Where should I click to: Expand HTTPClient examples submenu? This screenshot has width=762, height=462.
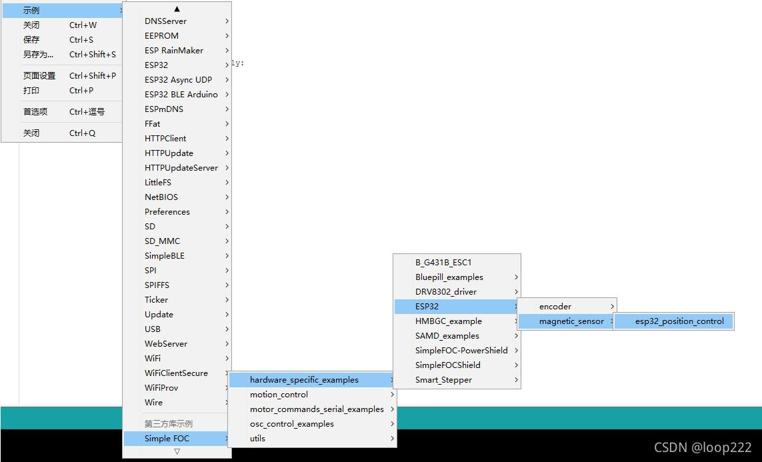(x=177, y=138)
